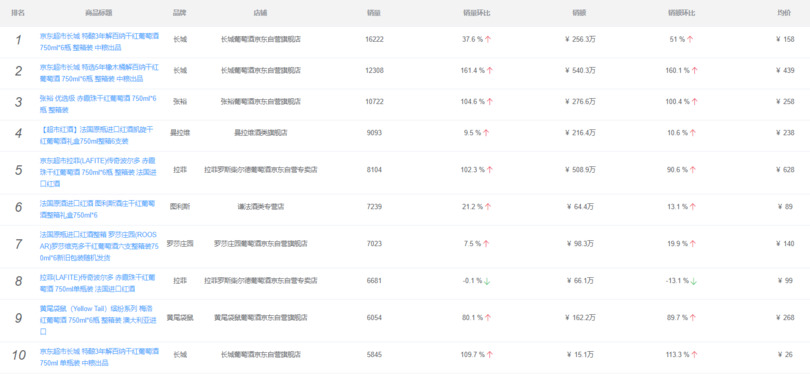
Task: Click the red up arrow beside 7.5 %
Action: pos(486,244)
